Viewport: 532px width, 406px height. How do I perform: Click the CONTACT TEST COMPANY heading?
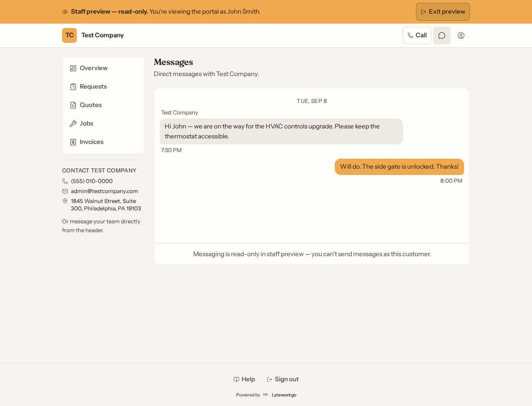[x=99, y=171]
